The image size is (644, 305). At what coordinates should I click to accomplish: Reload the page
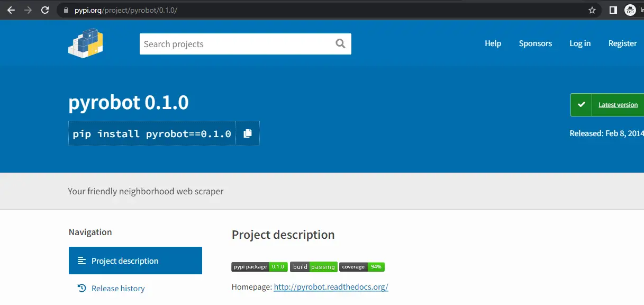45,10
